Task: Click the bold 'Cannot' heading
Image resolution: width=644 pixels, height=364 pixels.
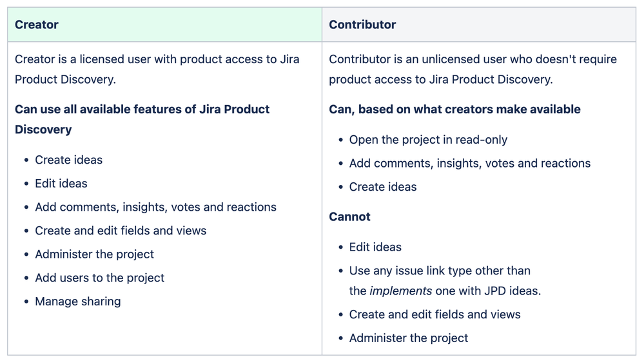Action: click(x=349, y=217)
